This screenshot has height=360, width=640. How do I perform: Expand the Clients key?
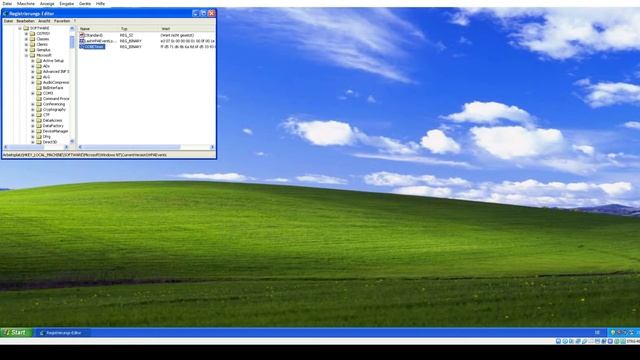[26, 44]
